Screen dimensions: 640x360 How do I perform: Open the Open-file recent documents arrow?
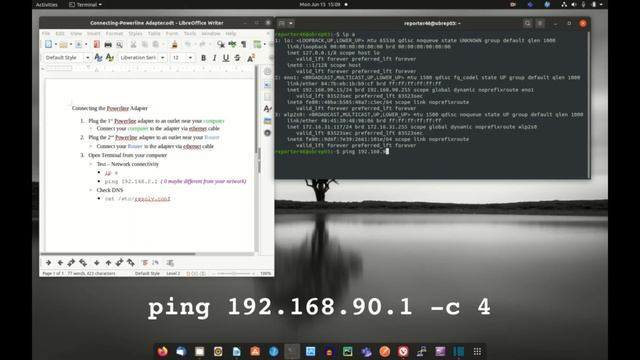pos(71,44)
